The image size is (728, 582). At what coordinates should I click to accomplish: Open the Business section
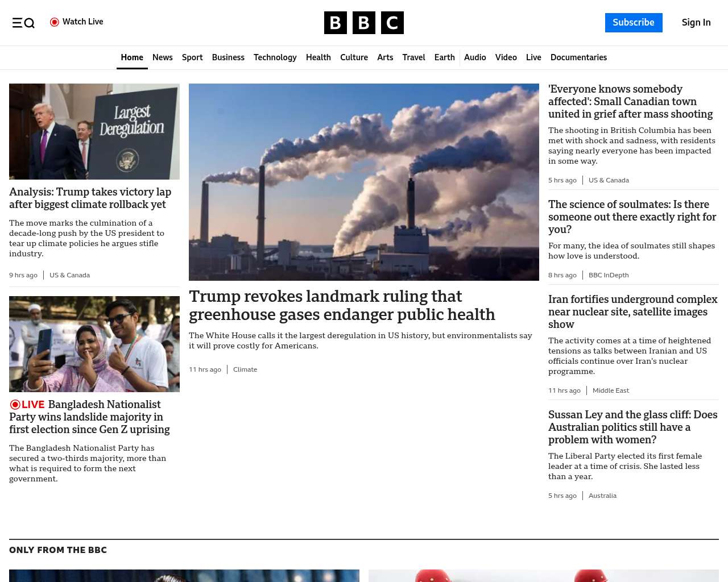(x=228, y=57)
